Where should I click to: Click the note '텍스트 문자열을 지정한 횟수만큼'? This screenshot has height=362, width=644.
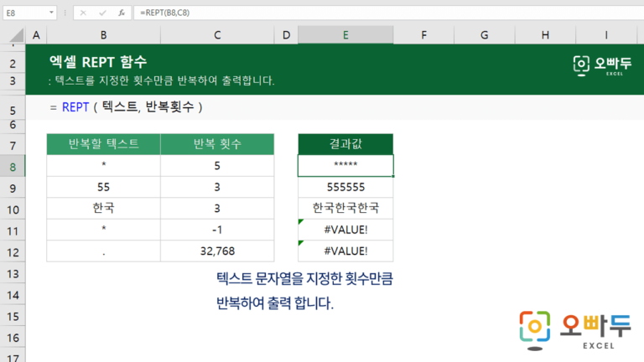click(x=304, y=279)
